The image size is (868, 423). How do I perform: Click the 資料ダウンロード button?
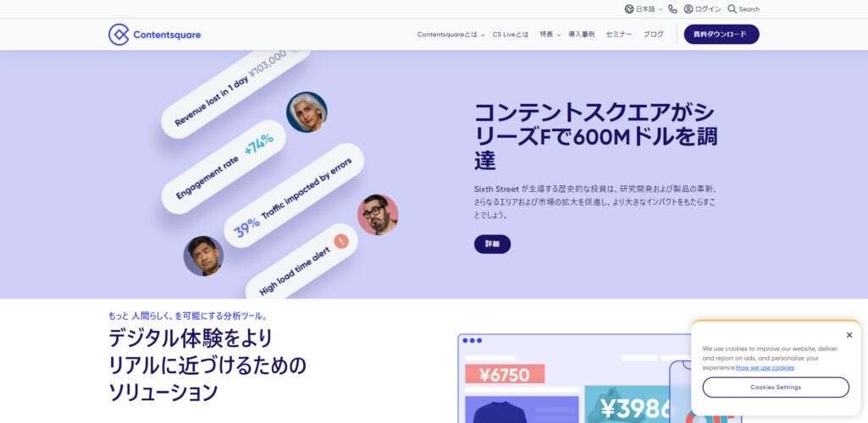[x=721, y=35]
